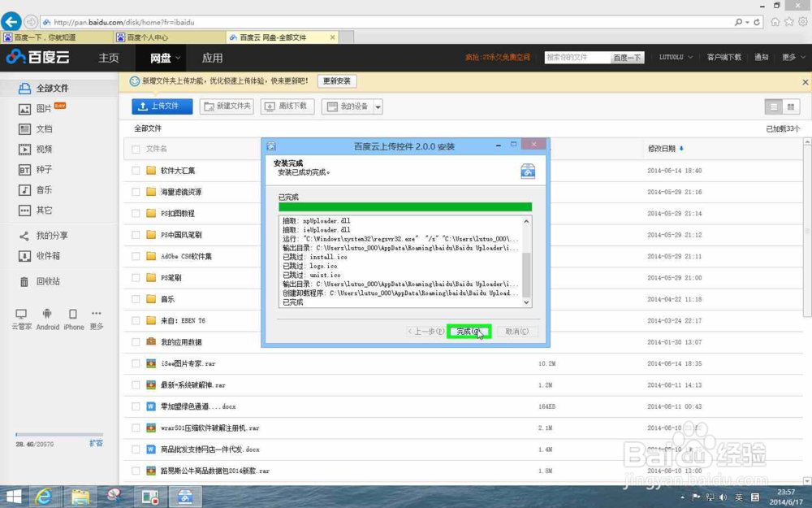Open Internet Explorer from taskbar

point(44,497)
